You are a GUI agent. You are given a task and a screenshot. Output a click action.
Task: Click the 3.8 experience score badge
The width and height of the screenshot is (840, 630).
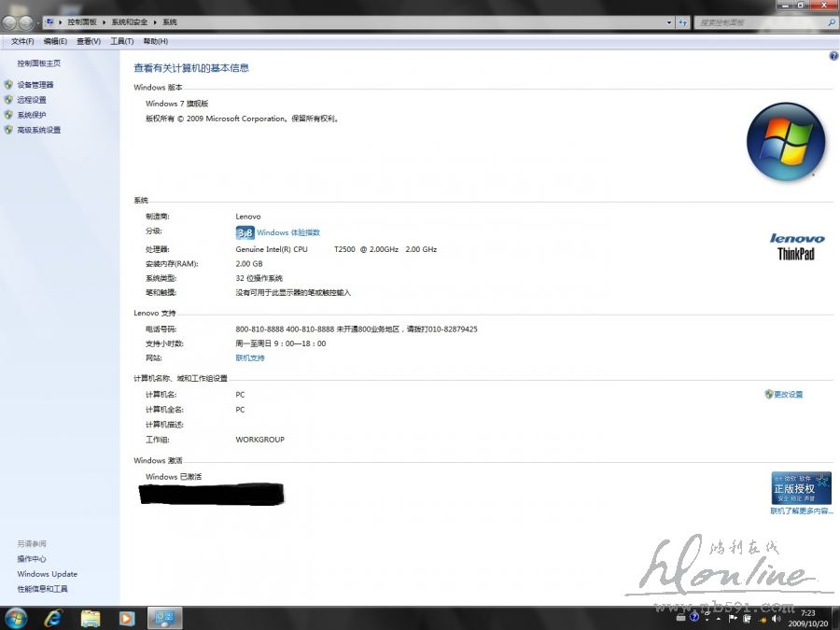245,232
